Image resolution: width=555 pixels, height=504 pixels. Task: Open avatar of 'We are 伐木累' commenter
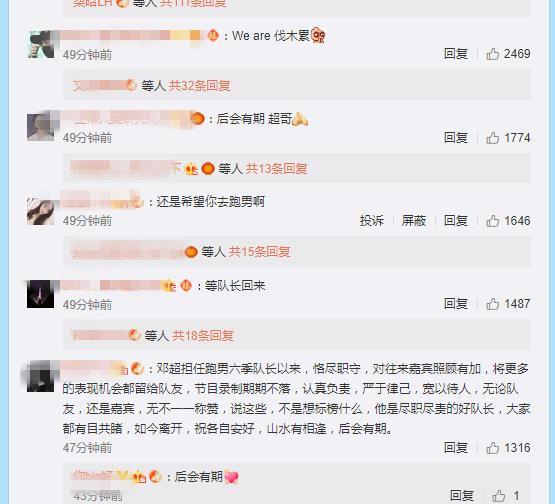point(41,44)
